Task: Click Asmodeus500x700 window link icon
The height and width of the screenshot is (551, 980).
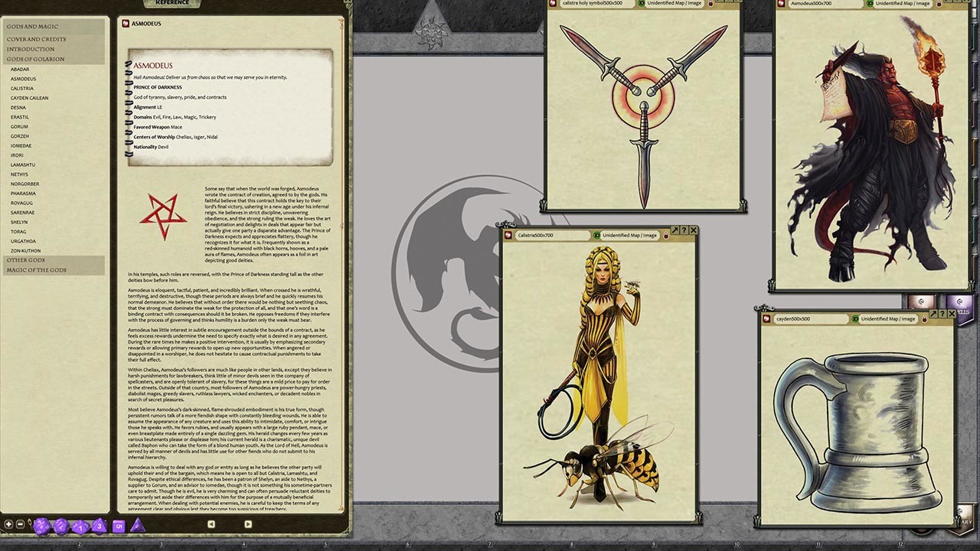Action: coord(782,3)
